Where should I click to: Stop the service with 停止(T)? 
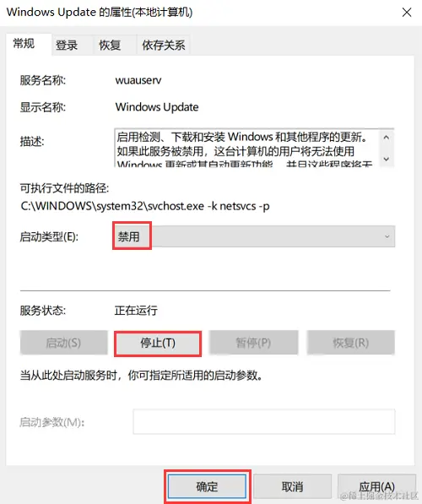coord(158,343)
